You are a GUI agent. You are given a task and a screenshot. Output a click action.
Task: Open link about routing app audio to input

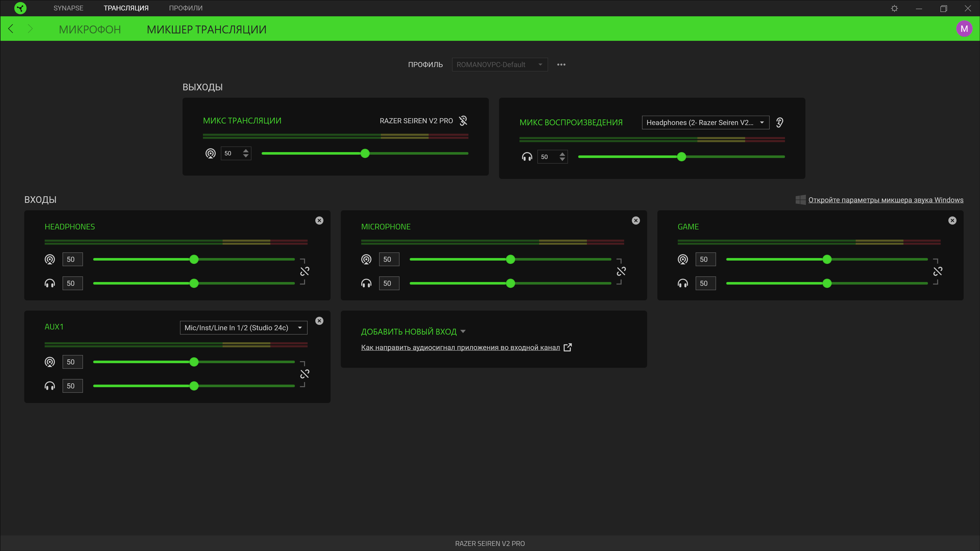click(460, 348)
